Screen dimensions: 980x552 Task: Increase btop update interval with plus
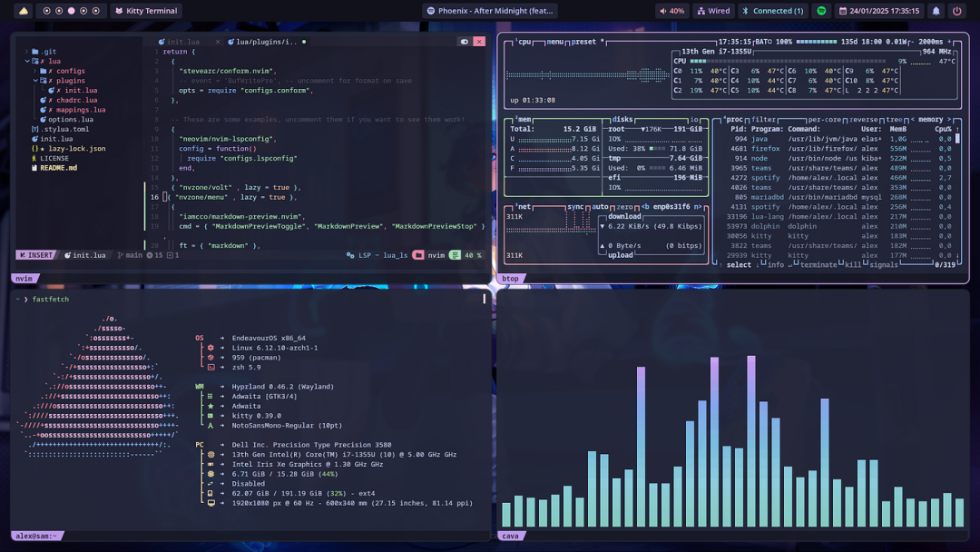[x=949, y=42]
